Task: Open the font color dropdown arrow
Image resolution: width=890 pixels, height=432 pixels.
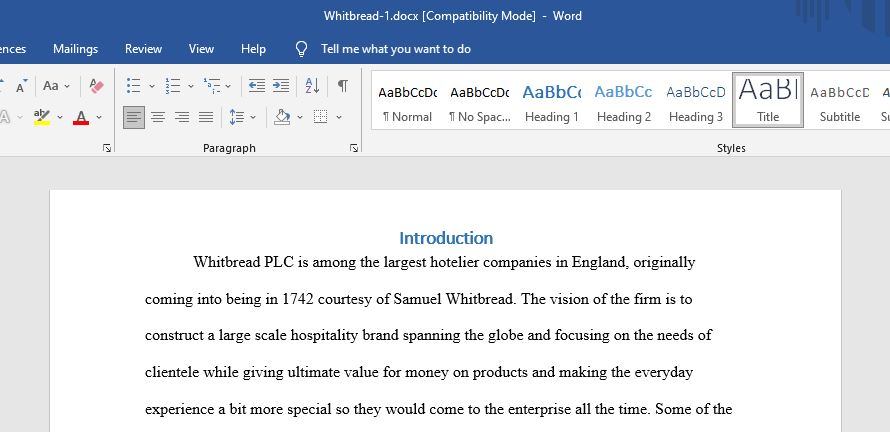Action: point(99,118)
